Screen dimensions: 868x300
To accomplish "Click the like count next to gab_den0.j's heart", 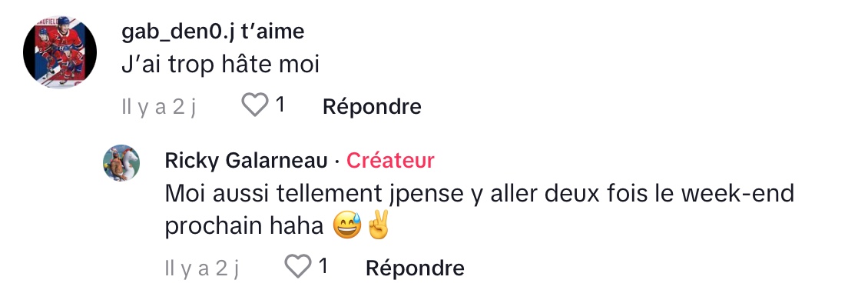I will pyautogui.click(x=280, y=105).
